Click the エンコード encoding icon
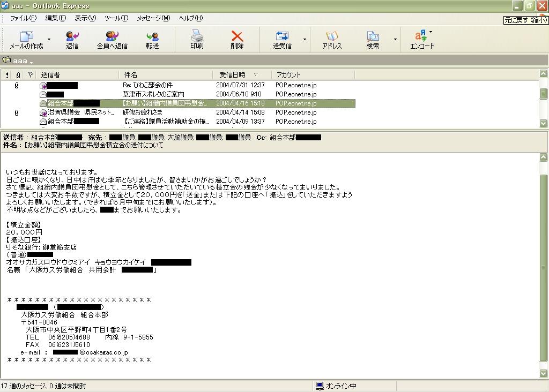Screen dimensions: 549x392 pos(420,36)
